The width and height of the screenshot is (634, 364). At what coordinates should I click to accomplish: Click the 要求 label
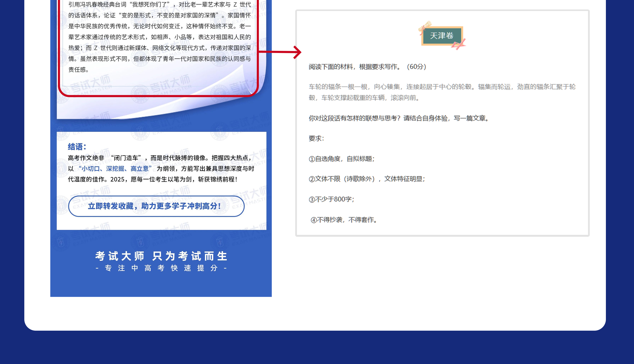click(316, 138)
